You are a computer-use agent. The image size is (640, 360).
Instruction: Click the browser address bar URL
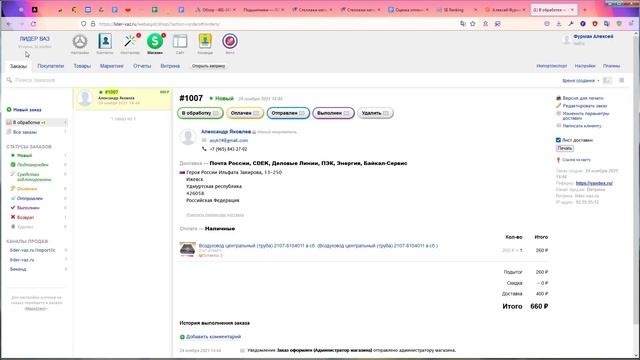point(160,24)
